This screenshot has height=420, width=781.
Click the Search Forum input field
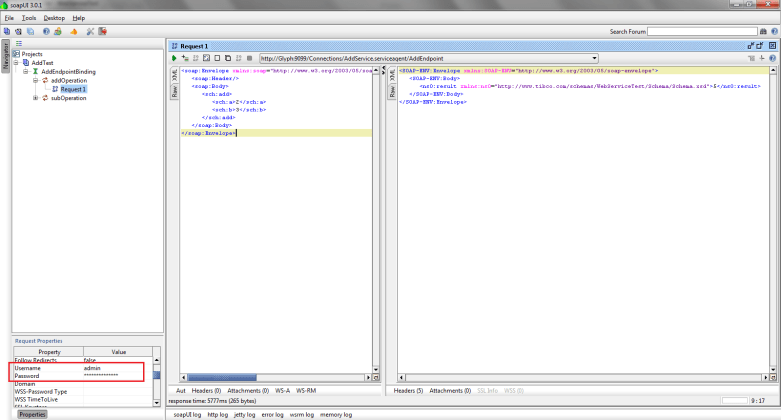click(x=702, y=31)
